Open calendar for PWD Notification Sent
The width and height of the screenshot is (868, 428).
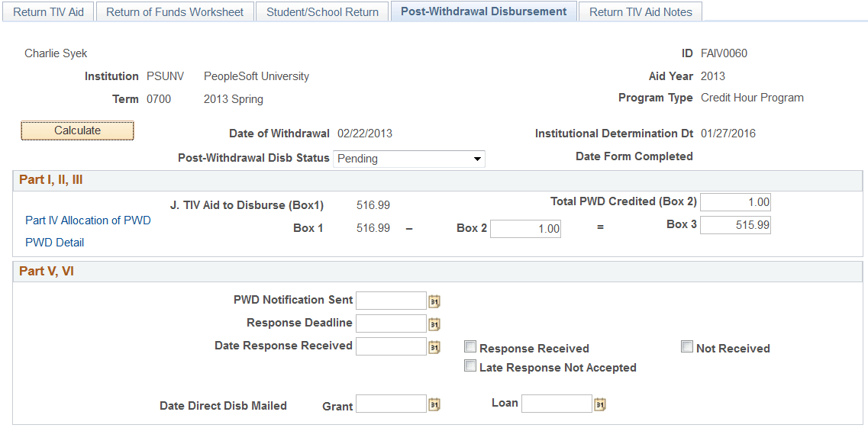434,301
